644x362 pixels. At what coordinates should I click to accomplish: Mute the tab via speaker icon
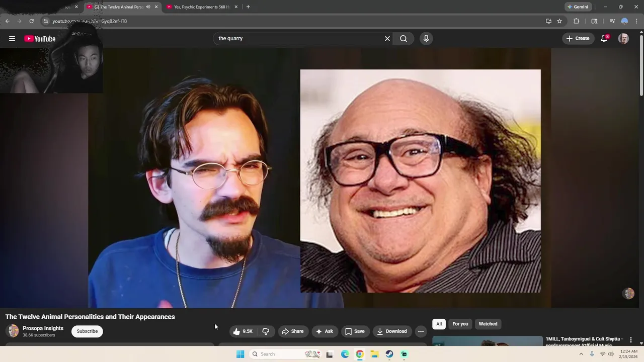(148, 7)
